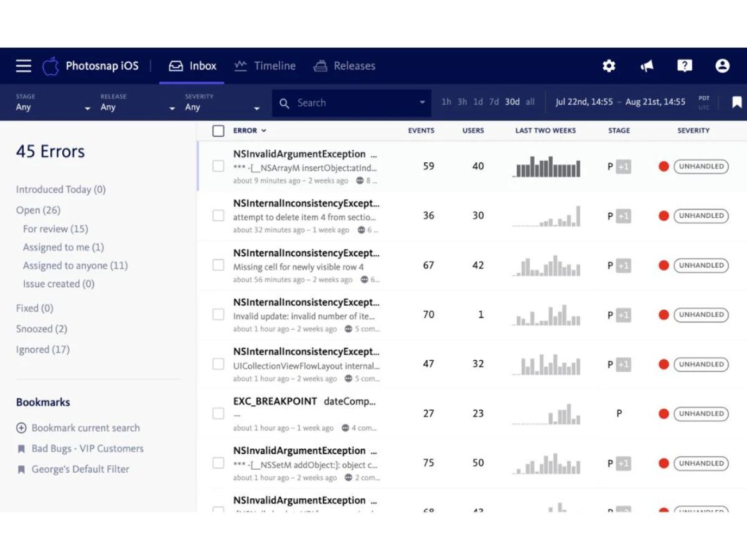This screenshot has height=560, width=747.
Task: Click the plus icon beside Bookmark current search
Action: click(x=21, y=428)
